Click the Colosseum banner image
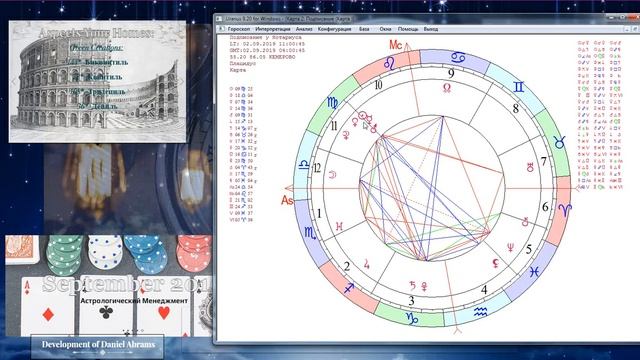The image size is (640, 360). click(x=97, y=82)
